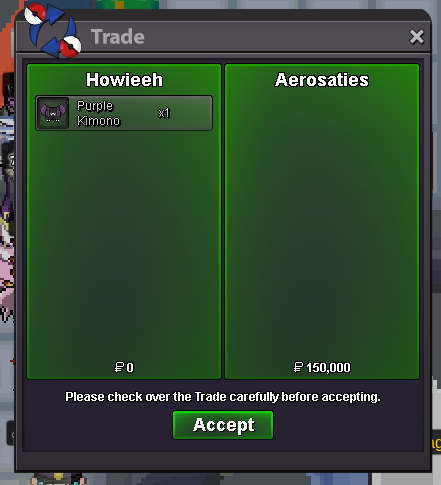Click the lower Poké Ball in trade logo
This screenshot has width=441, height=485.
[x=70, y=46]
